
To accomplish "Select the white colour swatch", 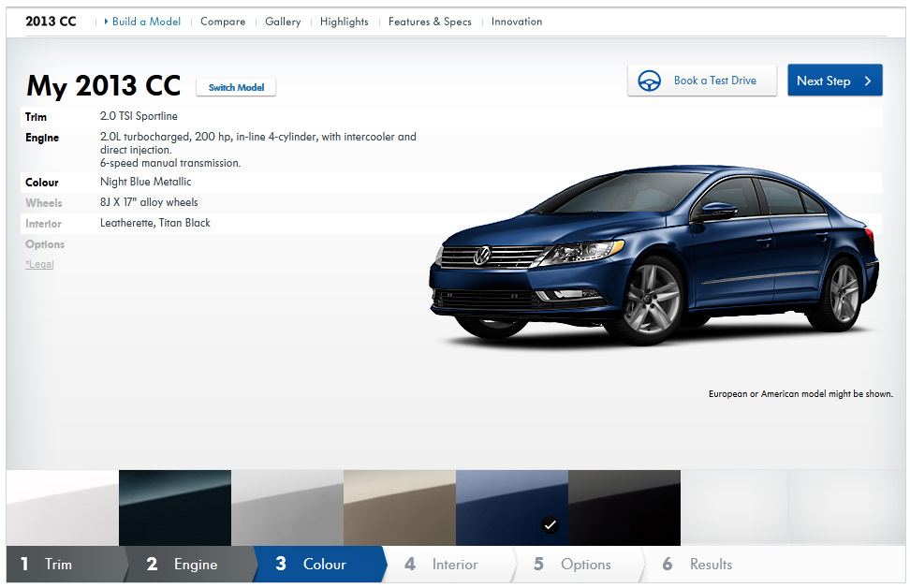I will coord(63,507).
